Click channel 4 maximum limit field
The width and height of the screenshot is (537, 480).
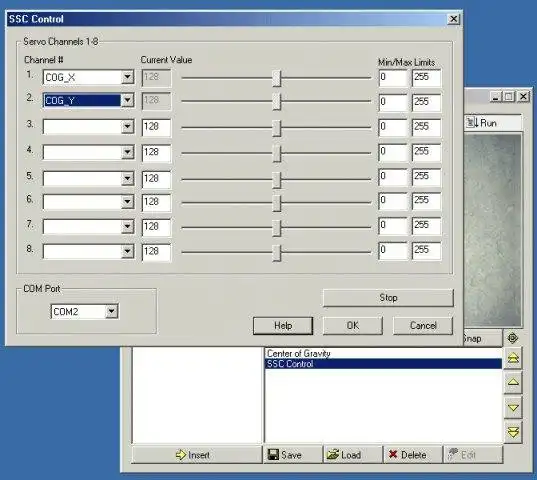pyautogui.click(x=426, y=152)
